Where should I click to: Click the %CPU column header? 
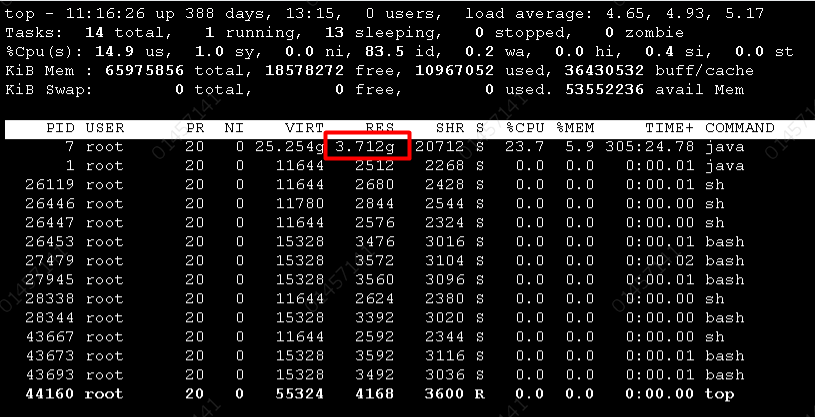point(524,128)
